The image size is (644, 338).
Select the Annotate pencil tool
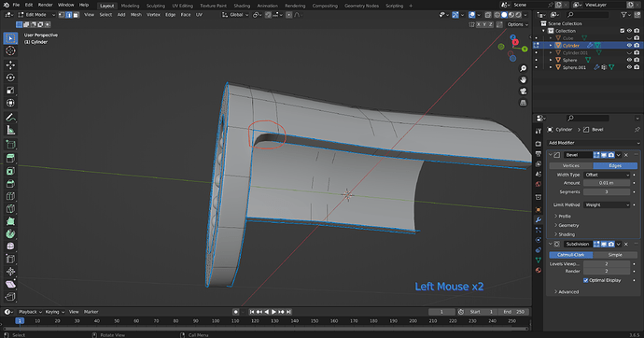point(10,118)
